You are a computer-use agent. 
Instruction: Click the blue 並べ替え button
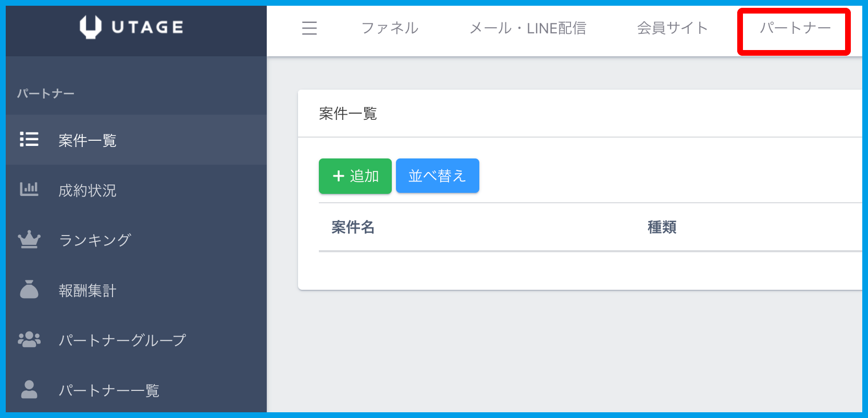(437, 176)
